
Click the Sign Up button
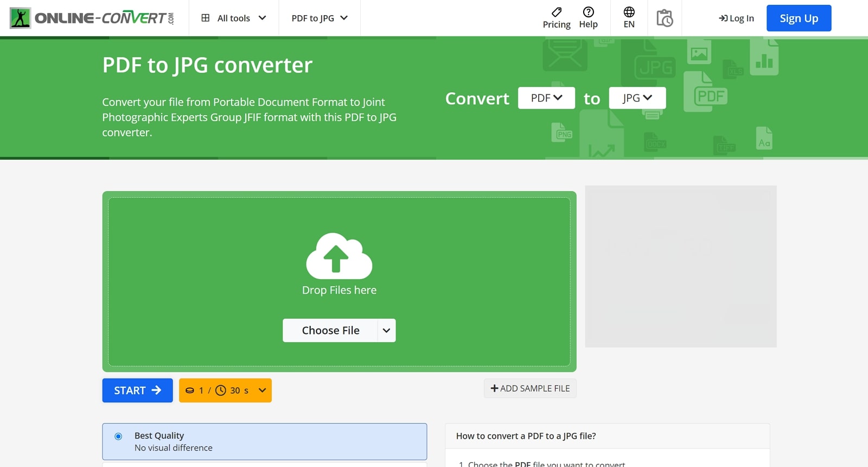click(x=799, y=18)
